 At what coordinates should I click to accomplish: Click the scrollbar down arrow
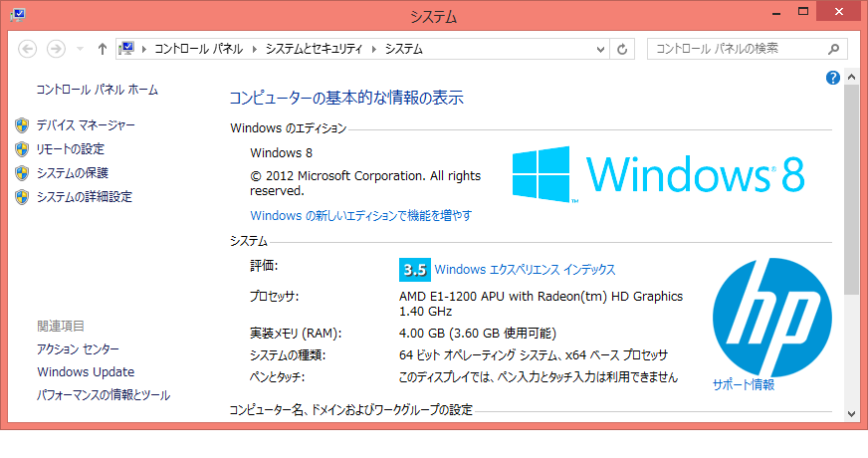point(851,414)
